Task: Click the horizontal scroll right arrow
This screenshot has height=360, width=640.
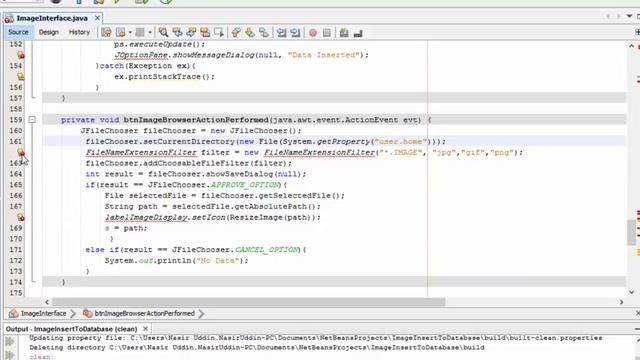Action: (x=621, y=302)
